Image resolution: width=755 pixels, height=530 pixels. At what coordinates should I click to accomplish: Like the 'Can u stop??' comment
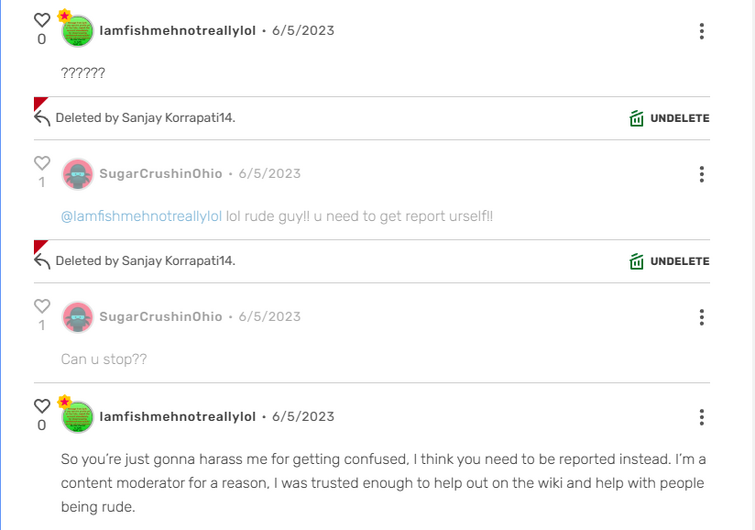tap(42, 306)
